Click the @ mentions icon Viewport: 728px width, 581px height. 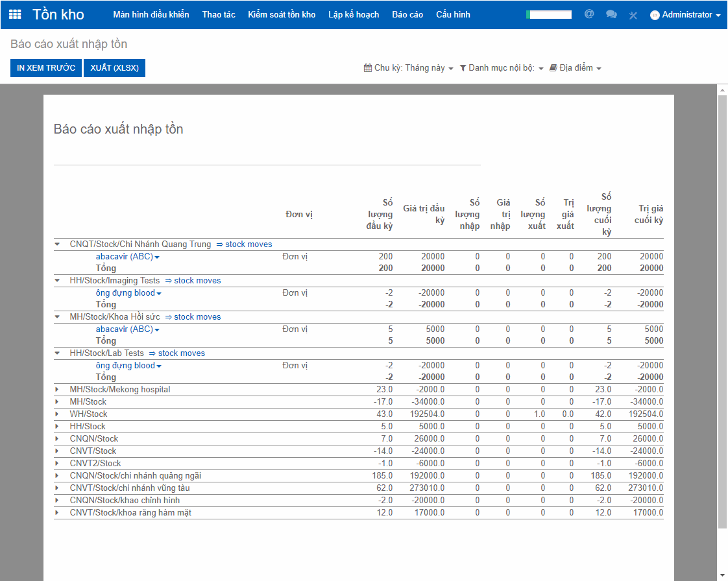[x=589, y=14]
